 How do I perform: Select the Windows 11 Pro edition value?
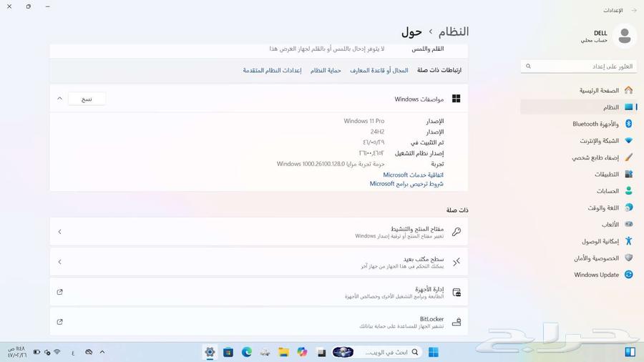click(364, 121)
